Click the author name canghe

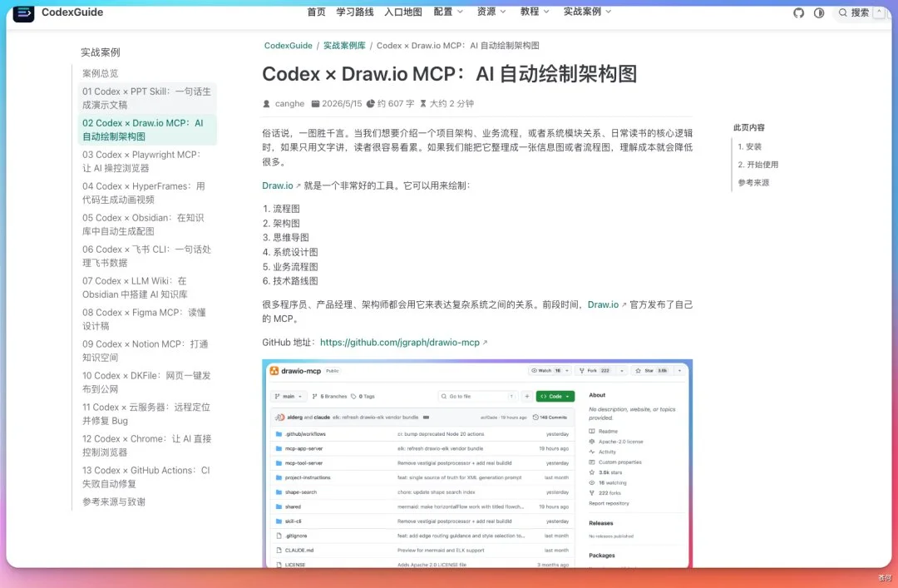290,104
